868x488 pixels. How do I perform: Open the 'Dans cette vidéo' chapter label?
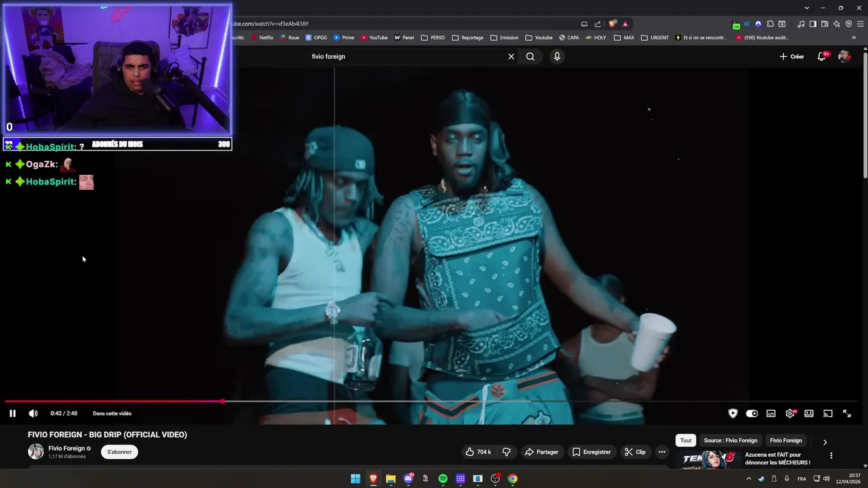tap(112, 413)
